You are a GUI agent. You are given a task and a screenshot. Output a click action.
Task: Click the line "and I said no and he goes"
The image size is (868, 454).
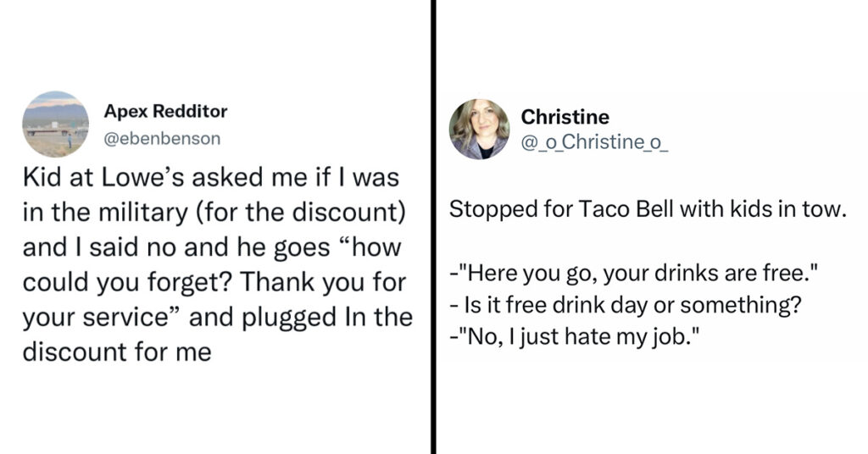click(211, 247)
